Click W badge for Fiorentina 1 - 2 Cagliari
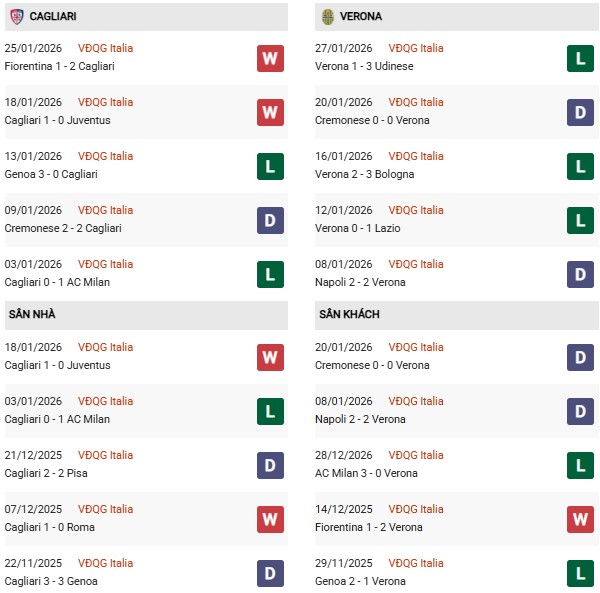The width and height of the screenshot is (600, 593). [x=270, y=58]
